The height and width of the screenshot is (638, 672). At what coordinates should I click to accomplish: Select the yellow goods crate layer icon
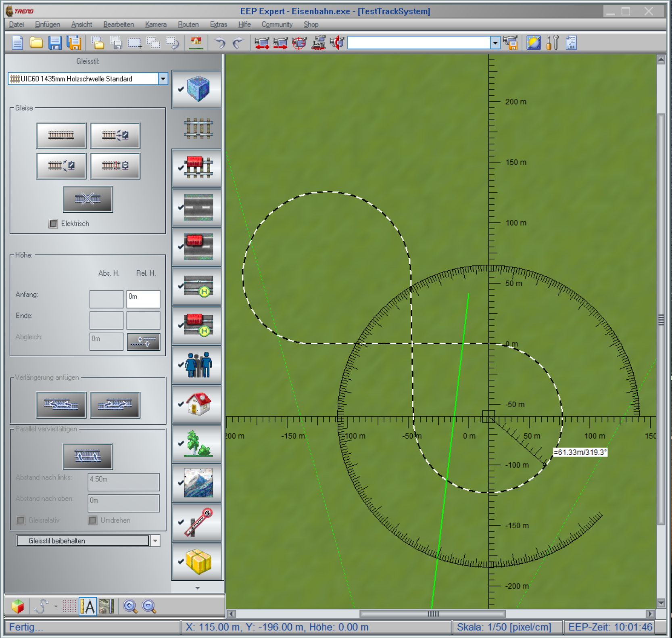[198, 561]
